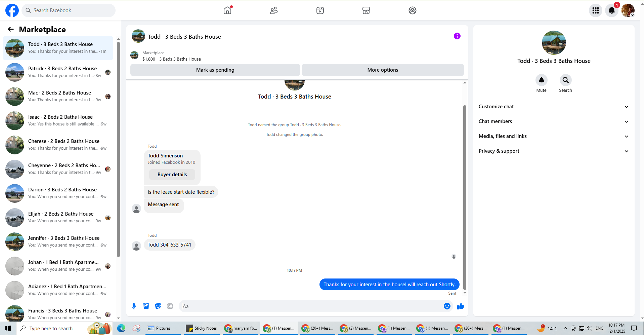Viewport: 644px width, 335px height.
Task: Open Cherese 2 Beds 2 Baths conversation
Action: 58,145
